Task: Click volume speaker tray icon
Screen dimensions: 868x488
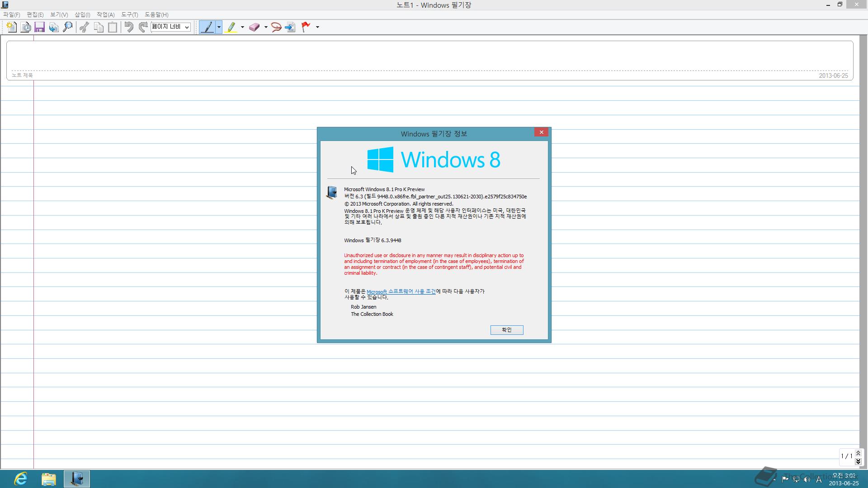Action: click(807, 479)
